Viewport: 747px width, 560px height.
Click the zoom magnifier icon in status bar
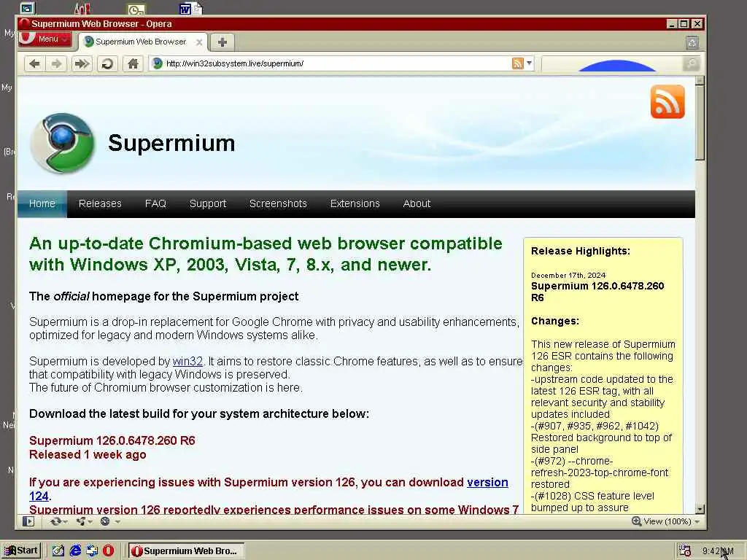click(636, 521)
